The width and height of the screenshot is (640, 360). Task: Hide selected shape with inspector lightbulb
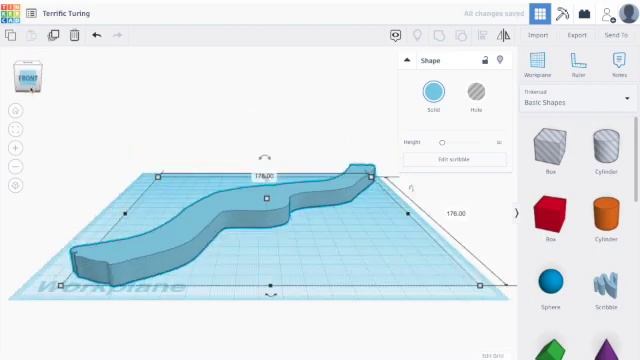[x=500, y=60]
